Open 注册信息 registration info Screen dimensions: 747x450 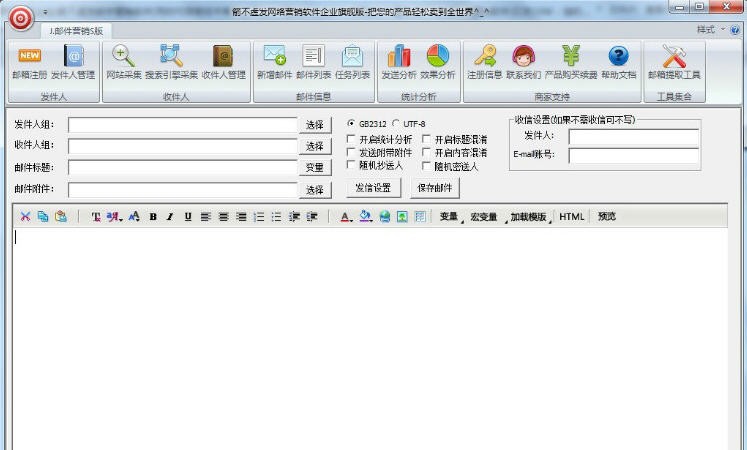coord(485,62)
